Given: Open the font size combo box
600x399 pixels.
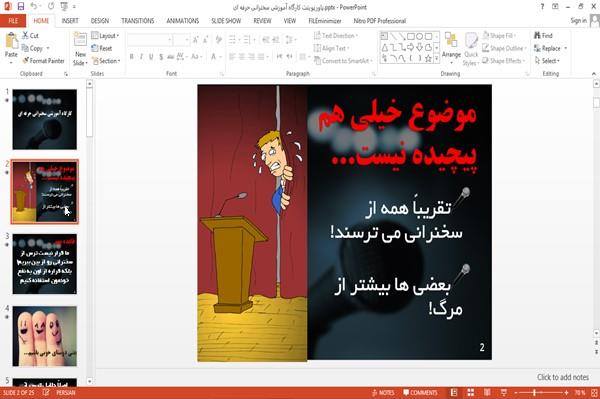Looking at the screenshot, I should pyautogui.click(x=181, y=40).
